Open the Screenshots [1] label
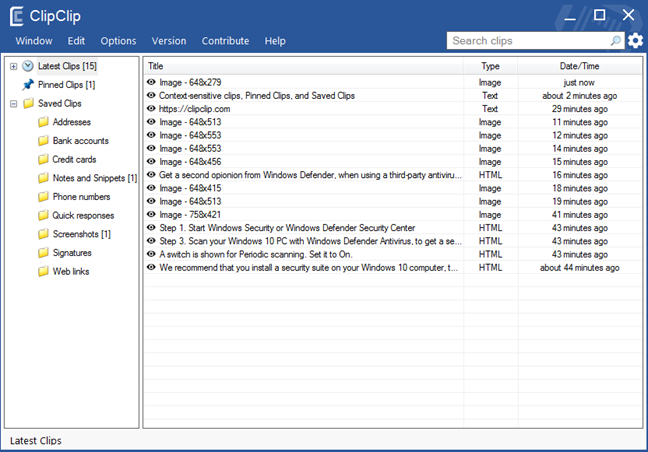This screenshot has height=452, width=648. [x=81, y=234]
